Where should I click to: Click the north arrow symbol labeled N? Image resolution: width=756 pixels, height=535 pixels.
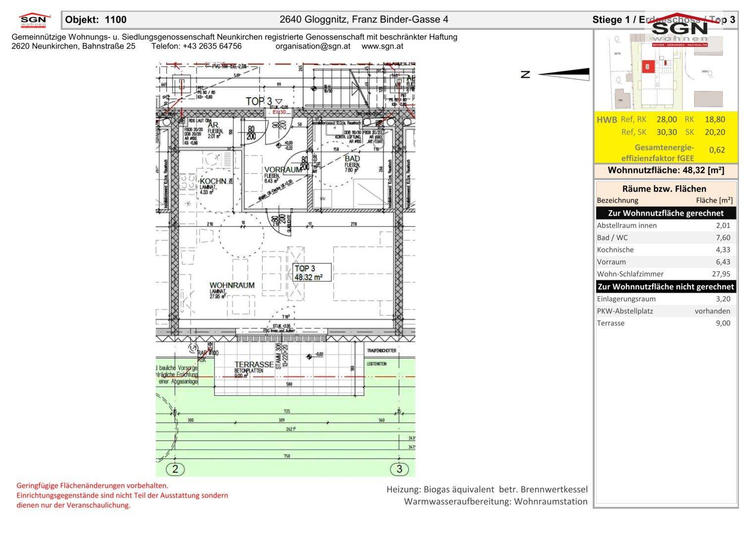click(x=555, y=74)
